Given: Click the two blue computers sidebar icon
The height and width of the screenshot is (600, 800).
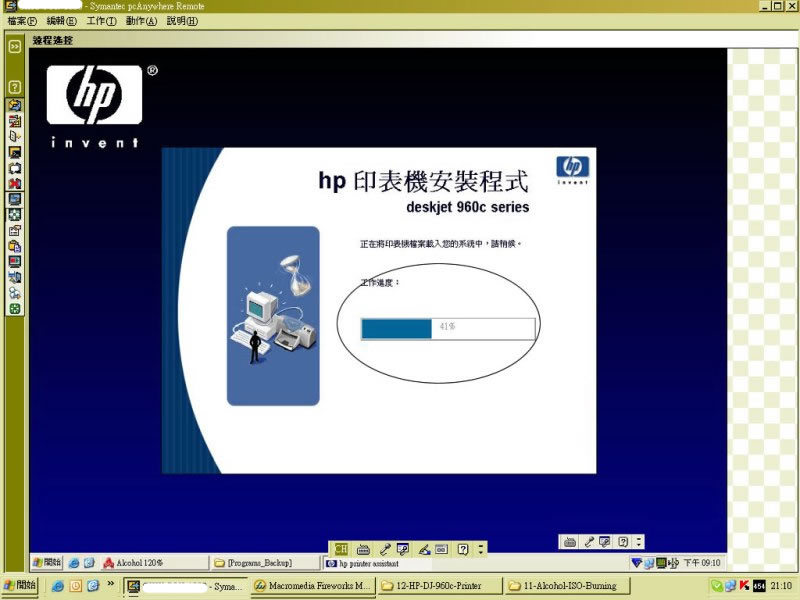Looking at the screenshot, I should tap(15, 278).
